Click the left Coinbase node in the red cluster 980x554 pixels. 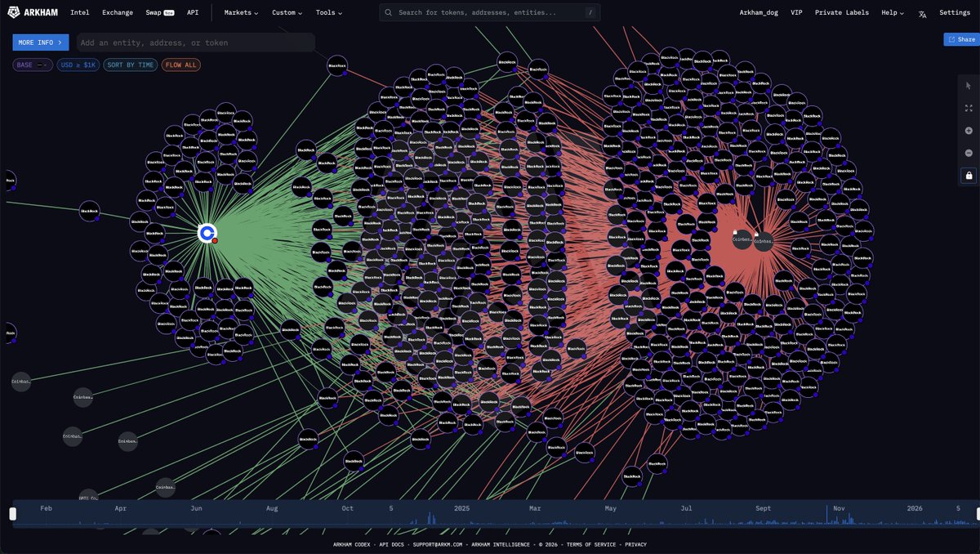(x=741, y=239)
